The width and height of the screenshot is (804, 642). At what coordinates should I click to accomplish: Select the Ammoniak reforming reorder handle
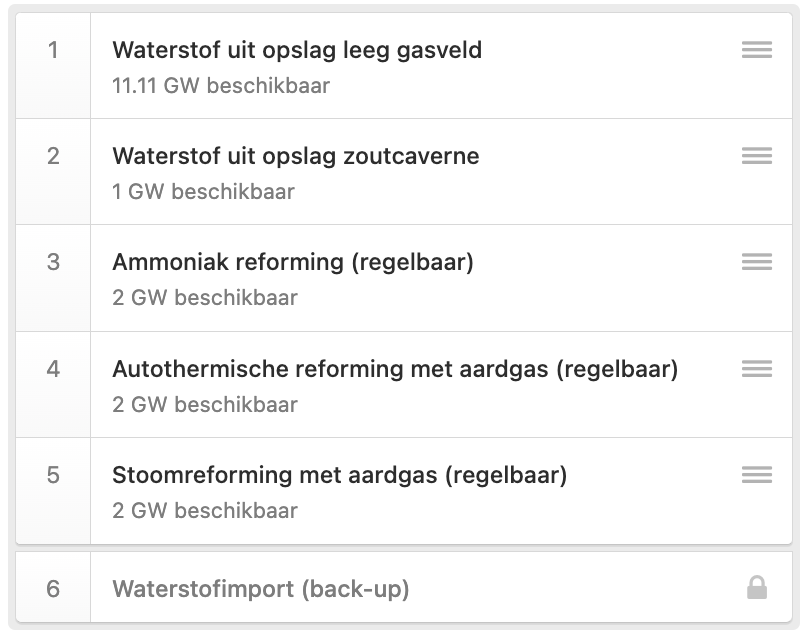(757, 262)
